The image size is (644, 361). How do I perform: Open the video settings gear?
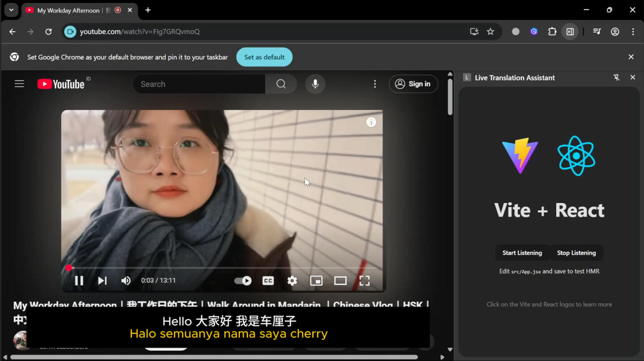coord(292,280)
